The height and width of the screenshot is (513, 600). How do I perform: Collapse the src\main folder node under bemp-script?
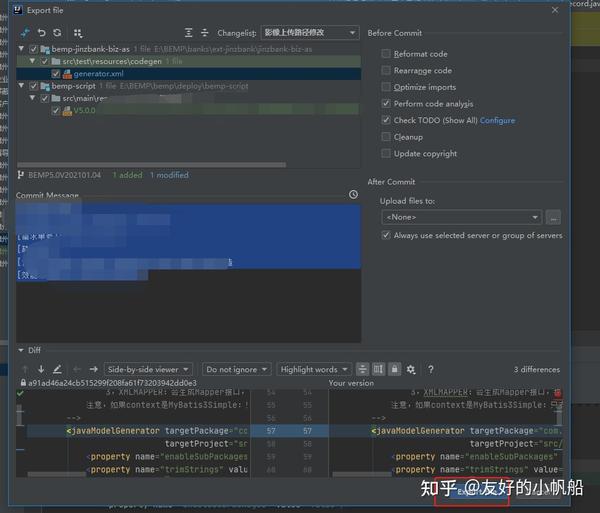[x=33, y=98]
